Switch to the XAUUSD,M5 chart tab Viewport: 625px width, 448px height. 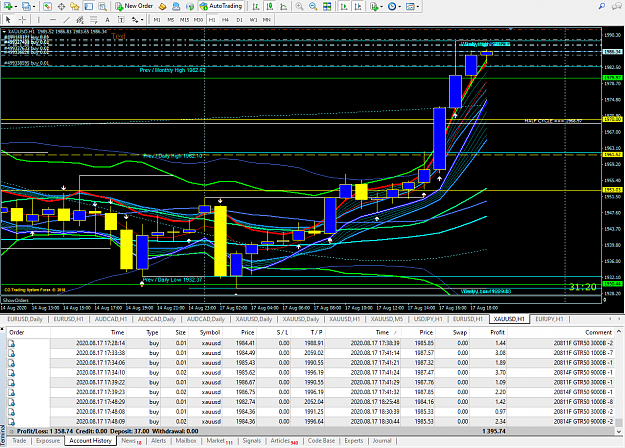pyautogui.click(x=387, y=319)
